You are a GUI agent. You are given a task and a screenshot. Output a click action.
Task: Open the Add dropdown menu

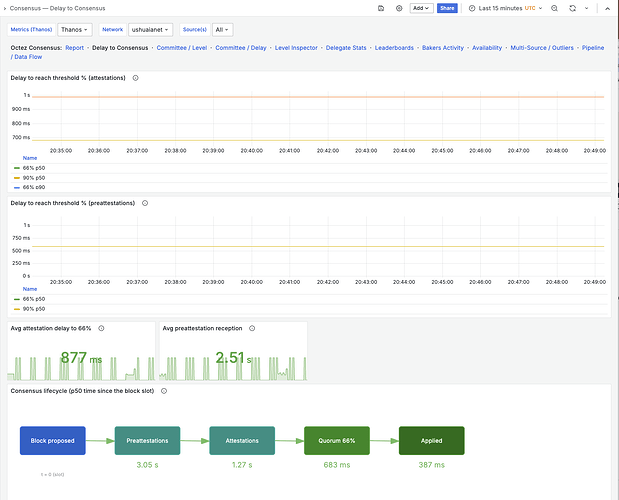tap(421, 8)
